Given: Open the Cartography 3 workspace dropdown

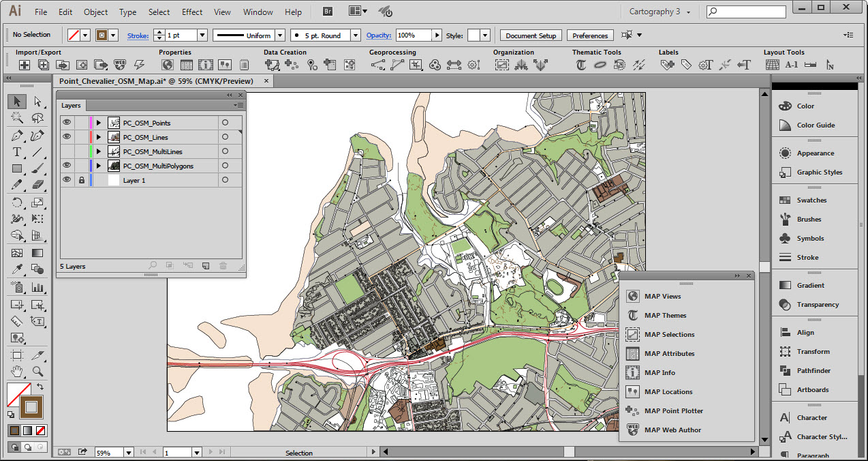Looking at the screenshot, I should (658, 11).
